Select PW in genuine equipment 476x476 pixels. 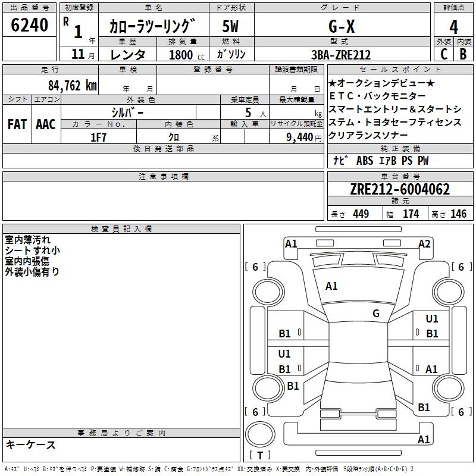click(x=423, y=161)
